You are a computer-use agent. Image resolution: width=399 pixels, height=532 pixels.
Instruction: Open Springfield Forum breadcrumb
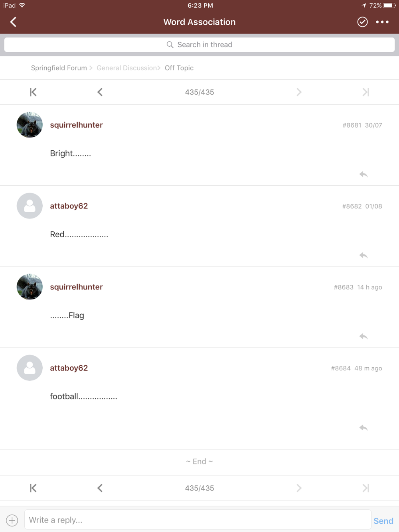click(x=59, y=68)
